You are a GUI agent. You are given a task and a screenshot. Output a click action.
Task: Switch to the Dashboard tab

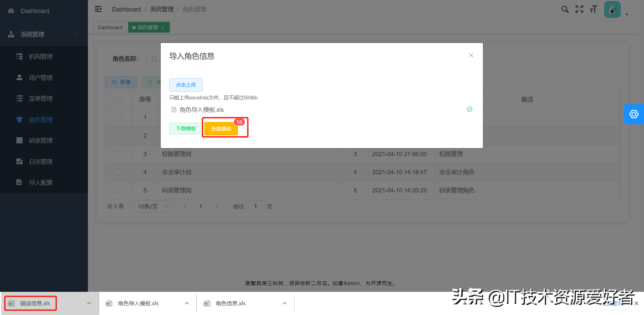click(110, 27)
